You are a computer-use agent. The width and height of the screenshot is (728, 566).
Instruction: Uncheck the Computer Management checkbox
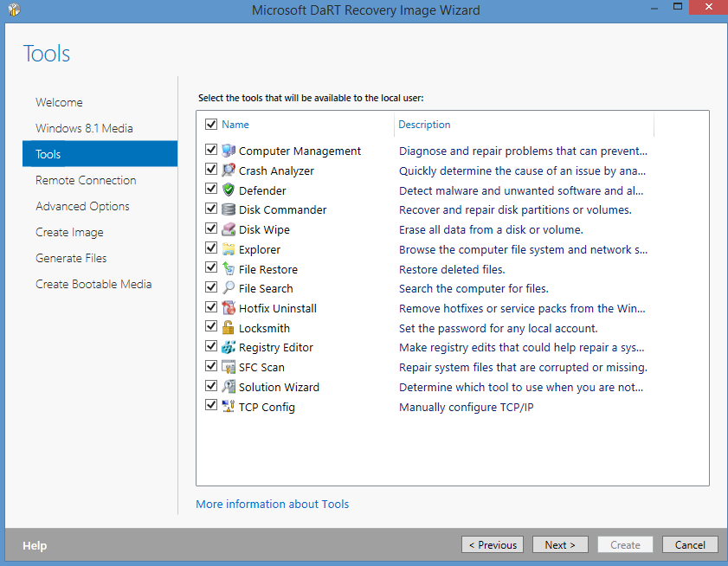211,150
